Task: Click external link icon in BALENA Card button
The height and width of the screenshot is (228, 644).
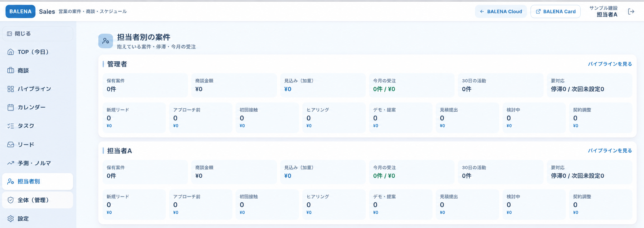Action: pyautogui.click(x=538, y=12)
